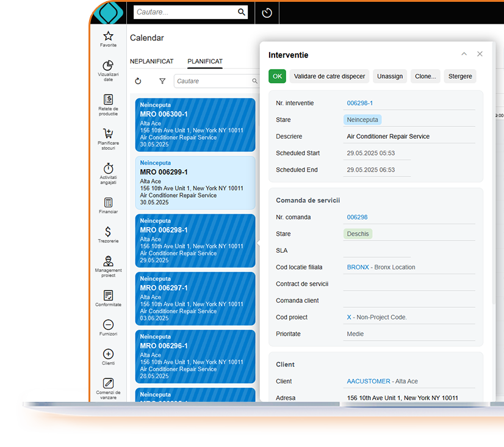Open the filter funnel in Calendar
504x447 pixels.
coord(162,81)
